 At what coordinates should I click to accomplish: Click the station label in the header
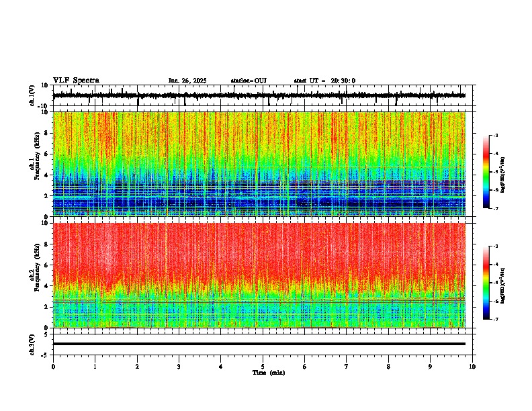(249, 81)
